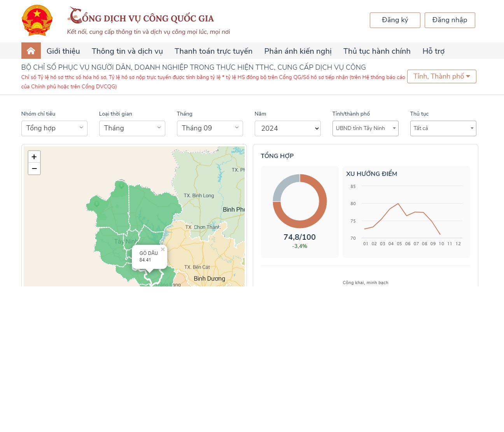Viewport: 504px width, 432px height.
Task: Expand the Nhóm chỉ tiêu dropdown
Action: 54,128
